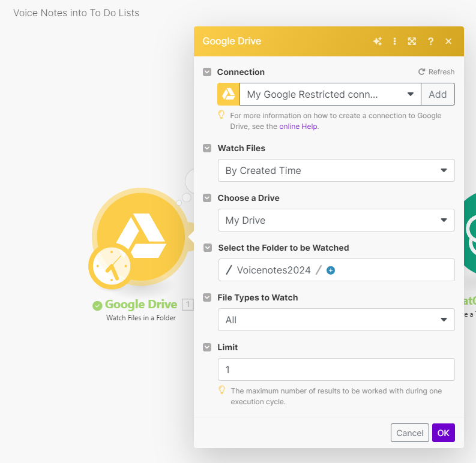Toggle the Limit field checkbox

[207, 347]
